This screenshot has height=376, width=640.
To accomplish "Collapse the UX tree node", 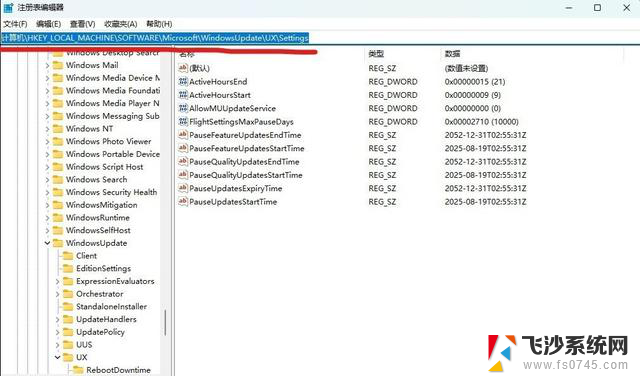I will coord(57,357).
